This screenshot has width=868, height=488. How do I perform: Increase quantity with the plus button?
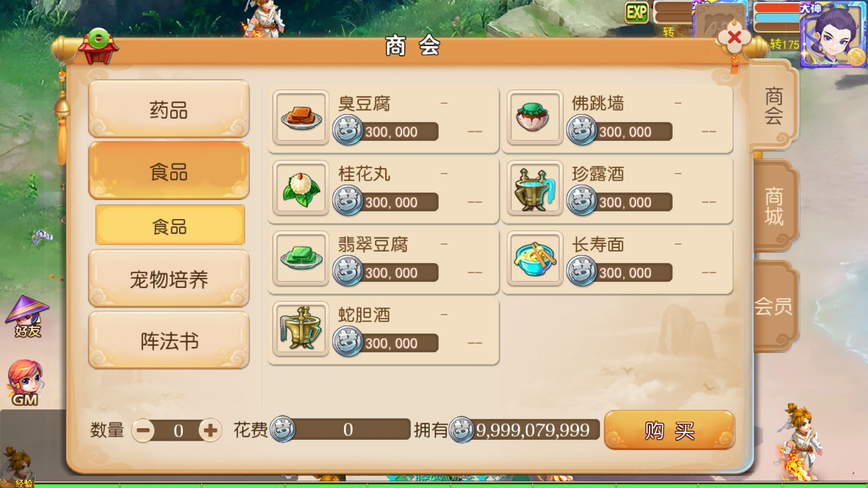pyautogui.click(x=210, y=431)
